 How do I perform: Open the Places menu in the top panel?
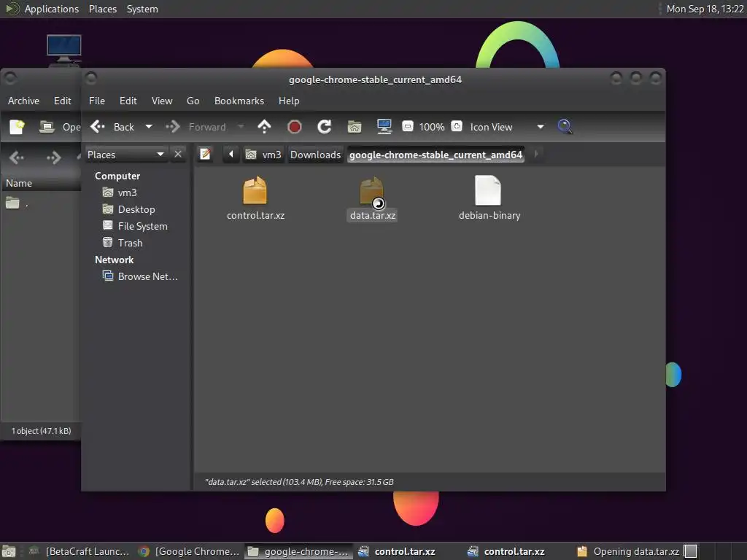pyautogui.click(x=102, y=9)
